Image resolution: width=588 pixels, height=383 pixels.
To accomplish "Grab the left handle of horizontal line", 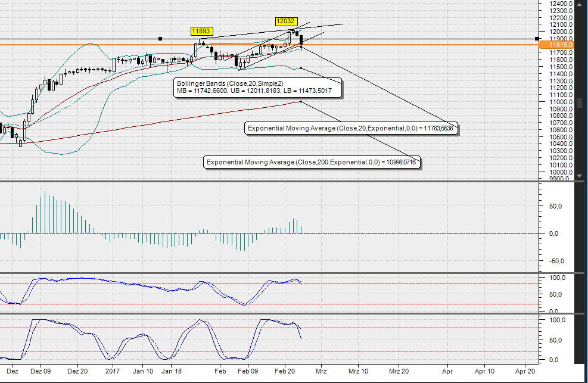I will 160,39.
